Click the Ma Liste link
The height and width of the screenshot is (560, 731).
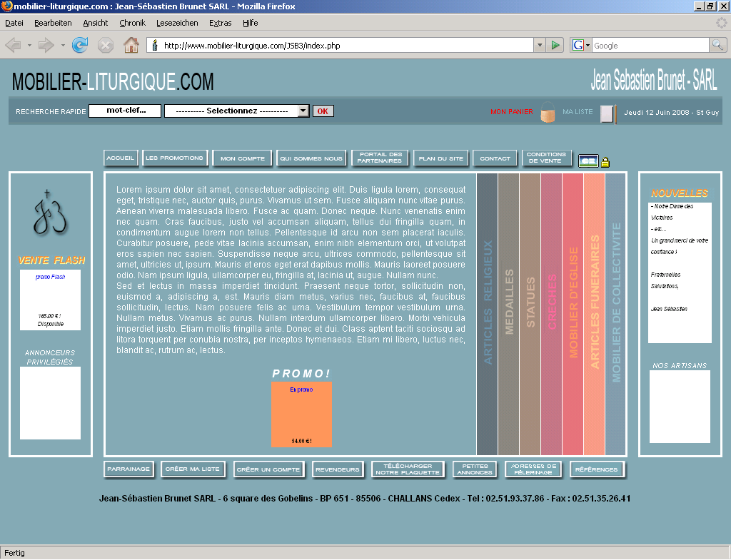(578, 112)
